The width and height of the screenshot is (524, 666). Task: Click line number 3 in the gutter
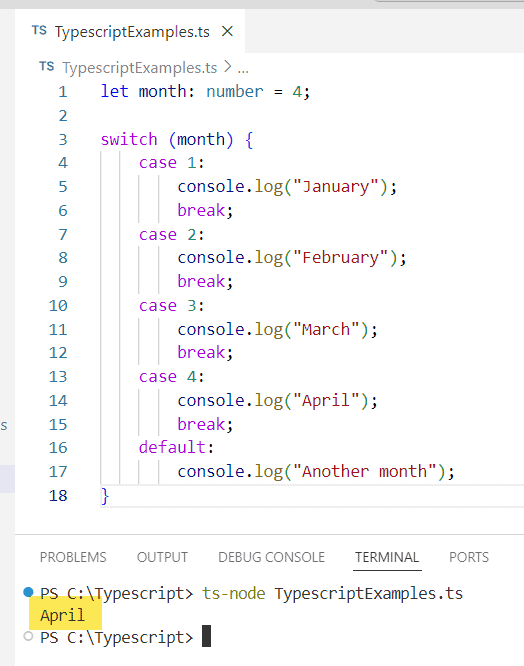click(x=63, y=139)
